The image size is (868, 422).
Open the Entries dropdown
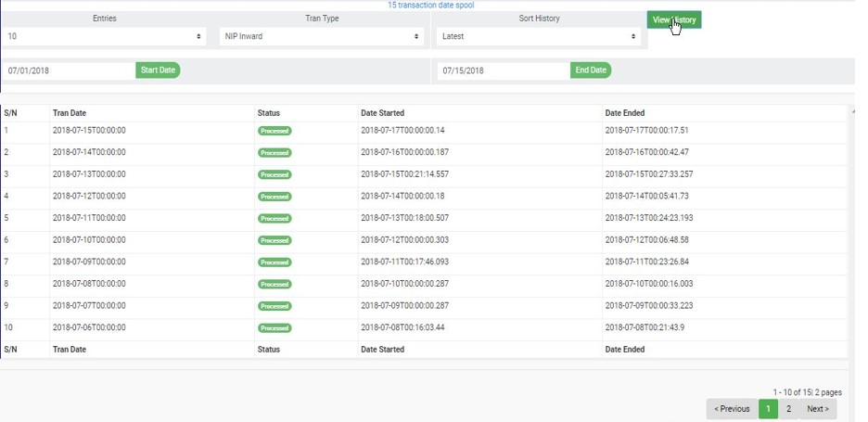click(x=104, y=37)
